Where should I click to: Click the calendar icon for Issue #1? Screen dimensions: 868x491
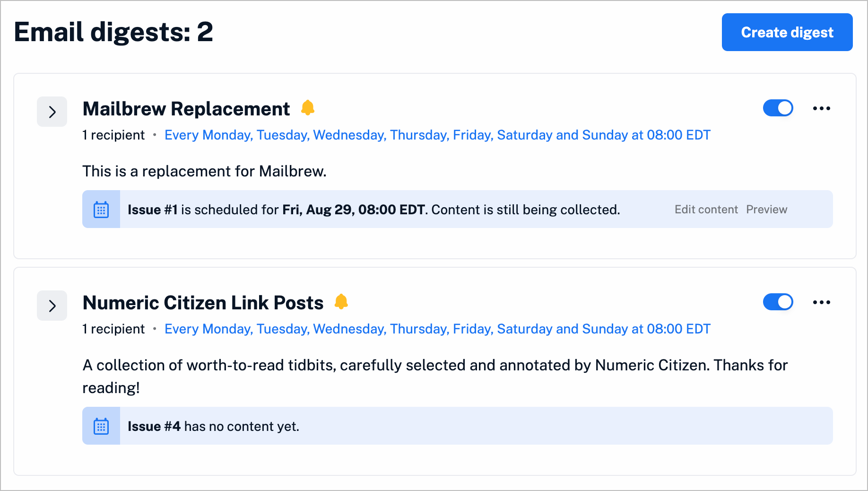tap(101, 209)
